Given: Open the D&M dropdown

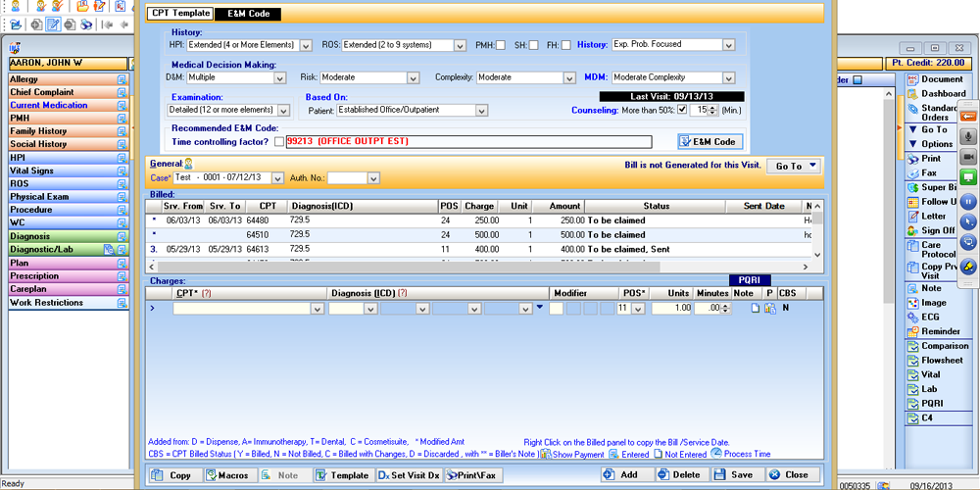Looking at the screenshot, I should click(278, 78).
